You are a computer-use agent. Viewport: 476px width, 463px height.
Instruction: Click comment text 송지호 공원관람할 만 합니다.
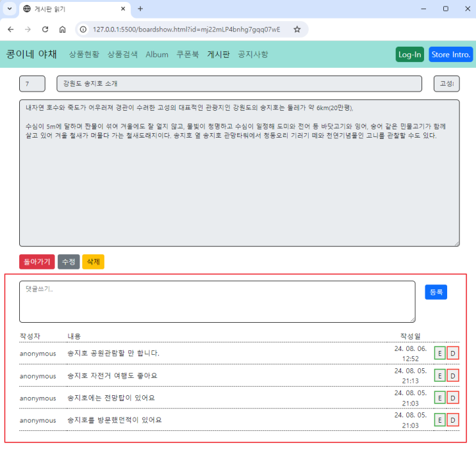113,353
